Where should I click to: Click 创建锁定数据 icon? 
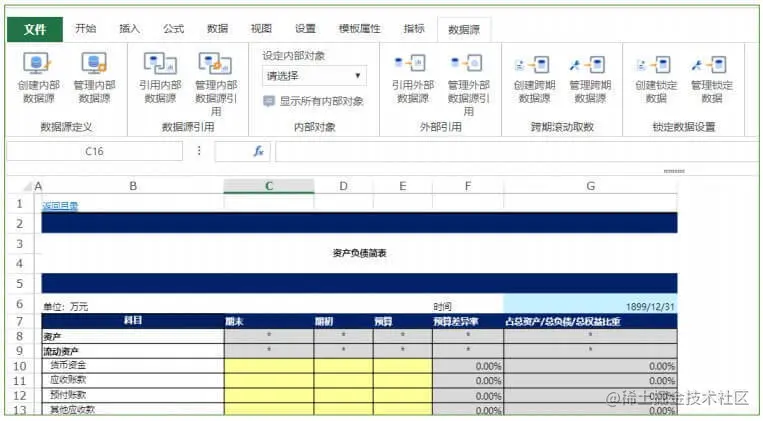tap(654, 65)
